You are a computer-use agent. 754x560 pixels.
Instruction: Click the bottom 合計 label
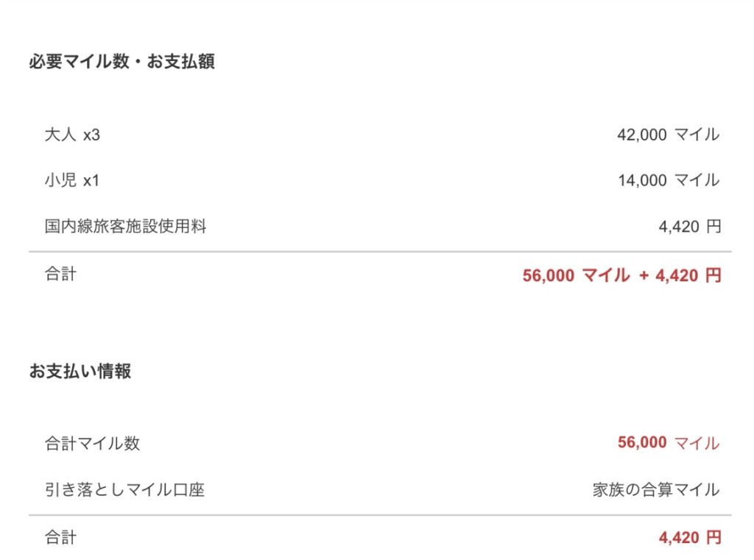point(60,537)
